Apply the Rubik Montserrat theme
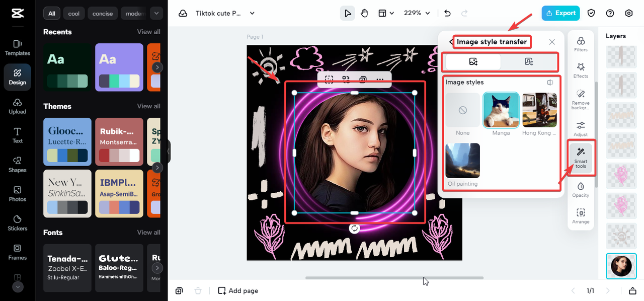Image resolution: width=644 pixels, height=301 pixels. point(119,142)
